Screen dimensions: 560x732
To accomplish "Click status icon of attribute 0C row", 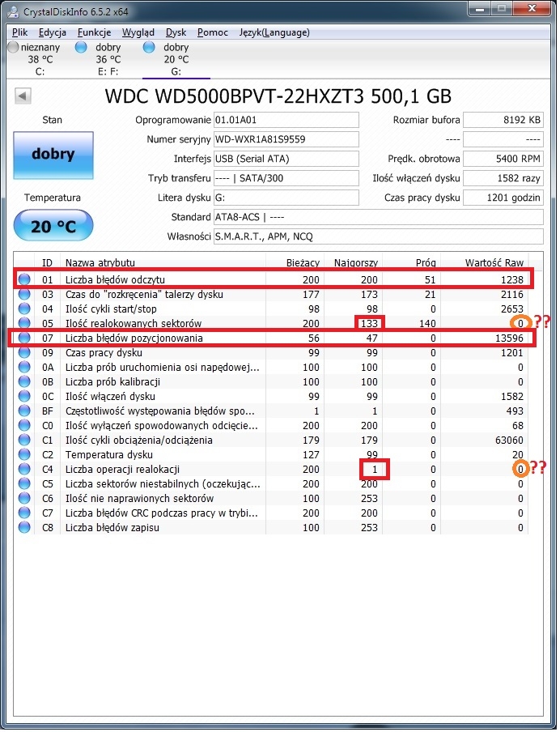I will coord(24,396).
